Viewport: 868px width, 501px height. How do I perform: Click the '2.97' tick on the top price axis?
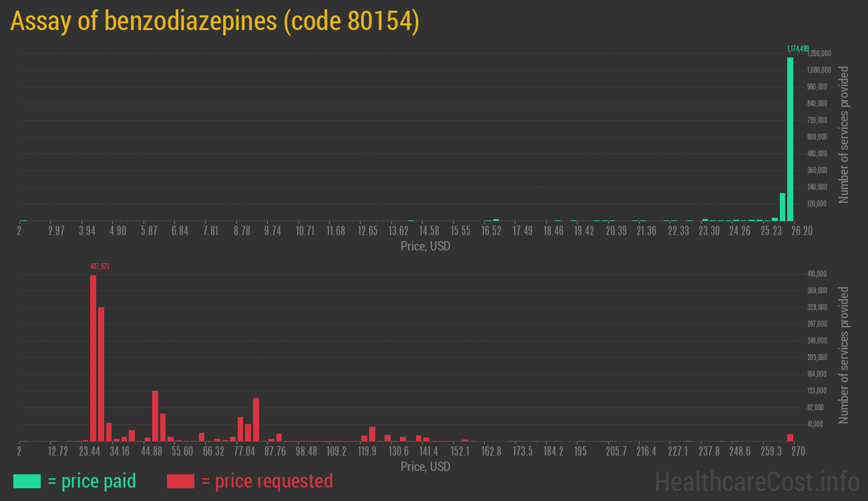pyautogui.click(x=57, y=231)
